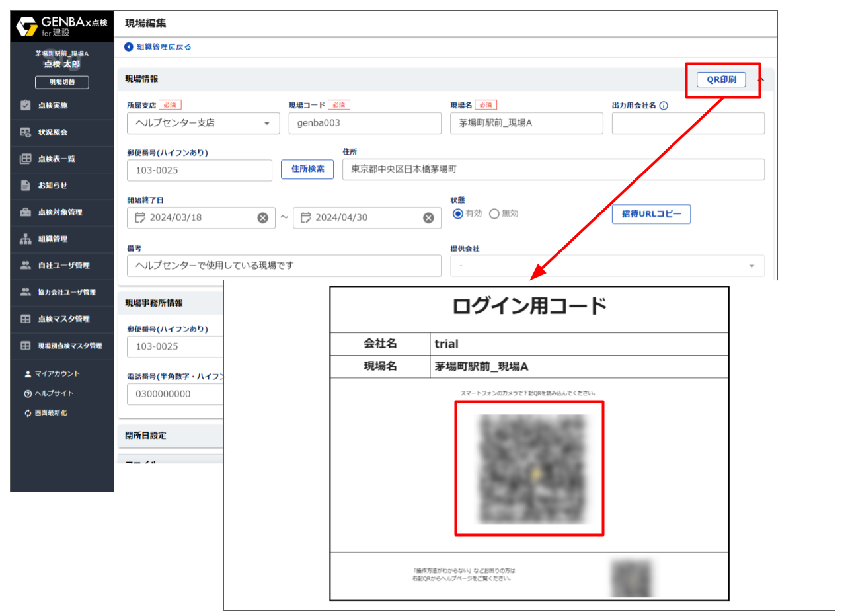Open the 提供会社 dropdown
This screenshot has width=846, height=616.
click(607, 266)
